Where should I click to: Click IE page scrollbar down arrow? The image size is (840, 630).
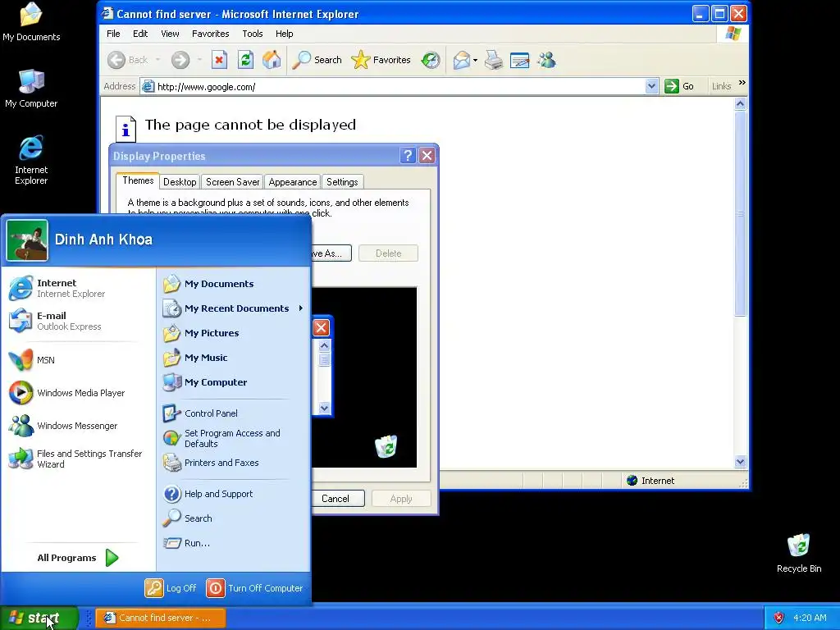tap(741, 461)
